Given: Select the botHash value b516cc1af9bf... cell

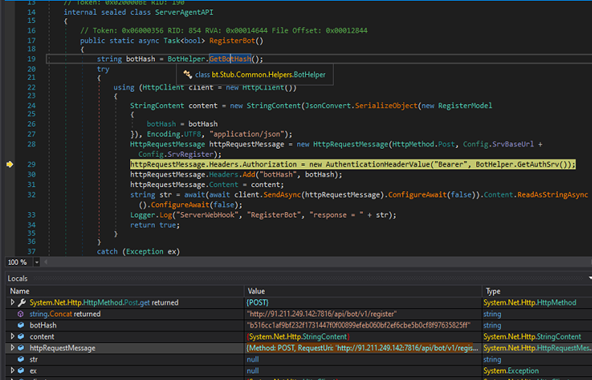Looking at the screenshot, I should pyautogui.click(x=363, y=325).
